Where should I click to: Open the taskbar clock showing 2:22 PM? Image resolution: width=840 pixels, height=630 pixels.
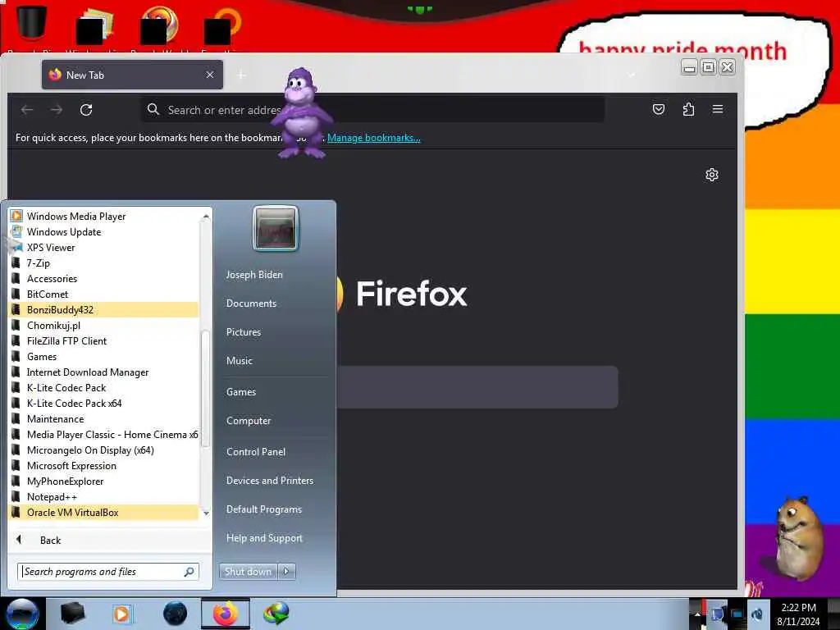tap(798, 614)
